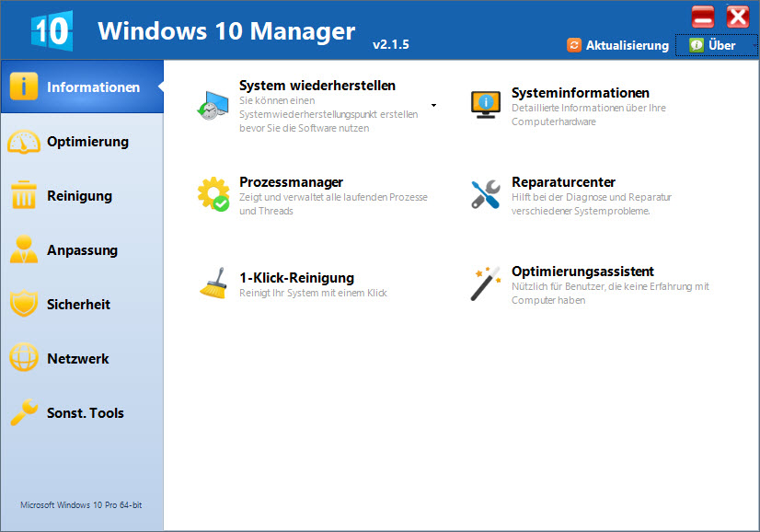The height and width of the screenshot is (532, 760).
Task: Expand the System wiederherstellen dropdown arrow
Action: coord(433,105)
